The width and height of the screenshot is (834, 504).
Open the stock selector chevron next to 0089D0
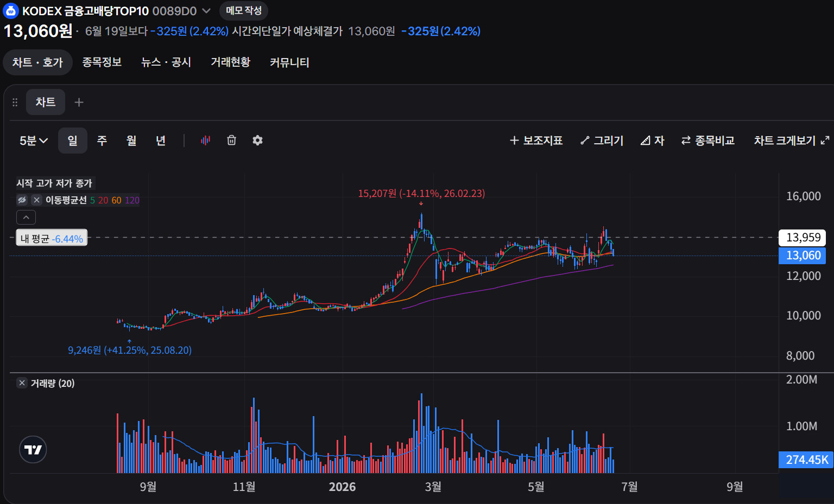point(206,10)
